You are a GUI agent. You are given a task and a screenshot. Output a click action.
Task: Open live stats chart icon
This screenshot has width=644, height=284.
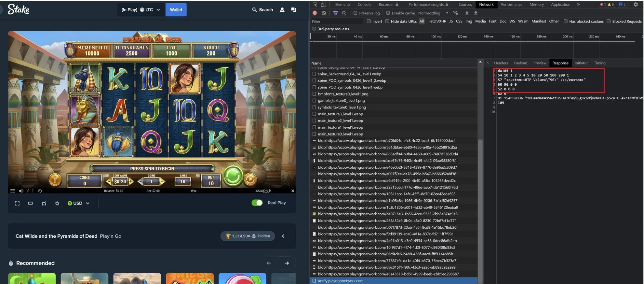(44, 203)
